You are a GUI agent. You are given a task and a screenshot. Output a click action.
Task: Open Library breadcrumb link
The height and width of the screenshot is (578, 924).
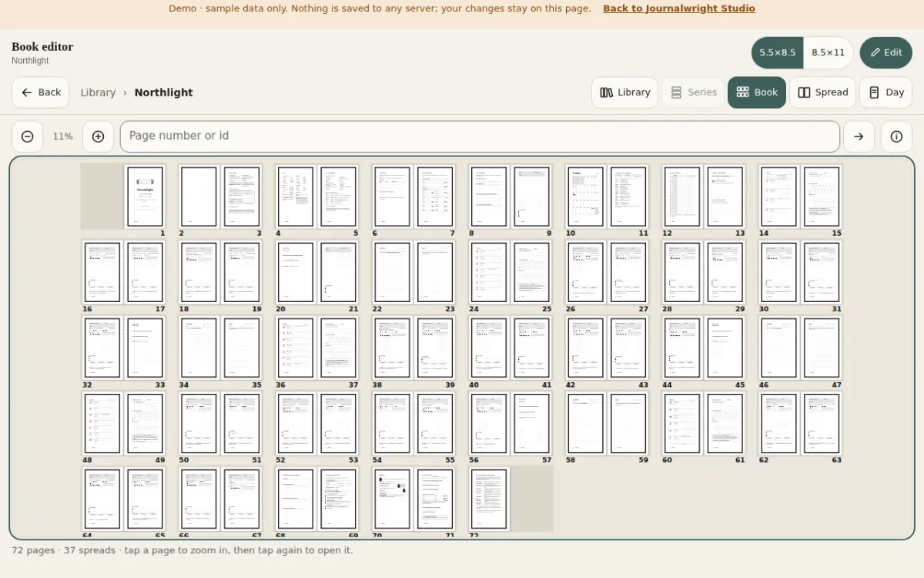pyautogui.click(x=98, y=92)
